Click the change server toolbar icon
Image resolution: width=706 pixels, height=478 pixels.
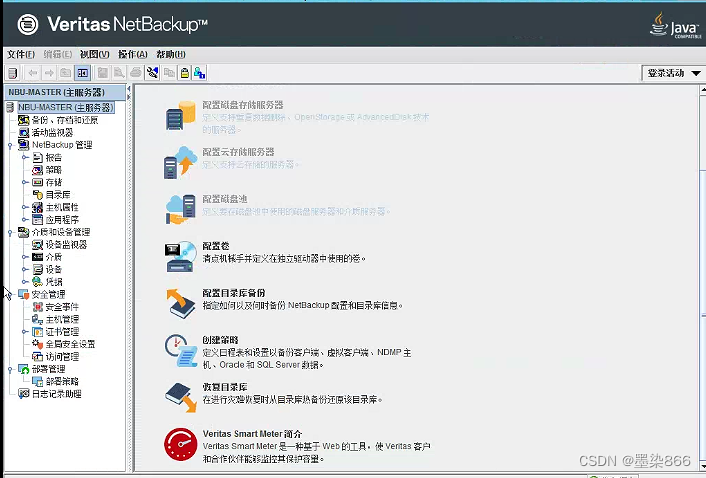pos(13,73)
